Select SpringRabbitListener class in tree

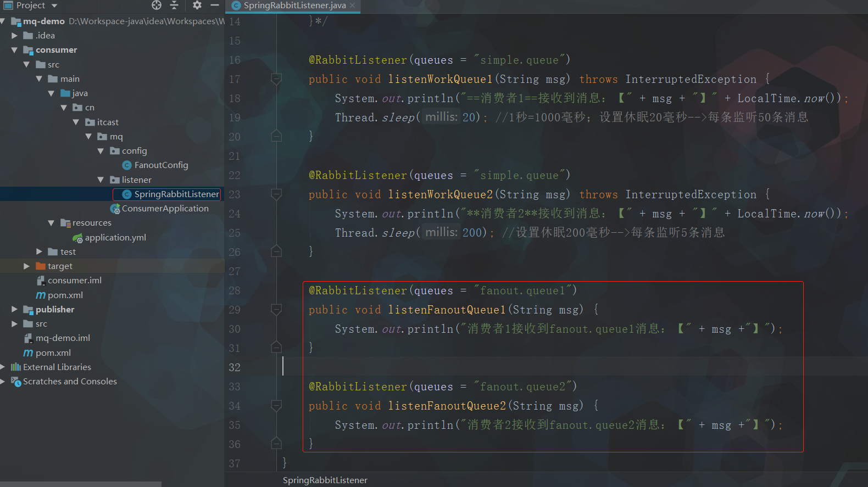pos(177,194)
